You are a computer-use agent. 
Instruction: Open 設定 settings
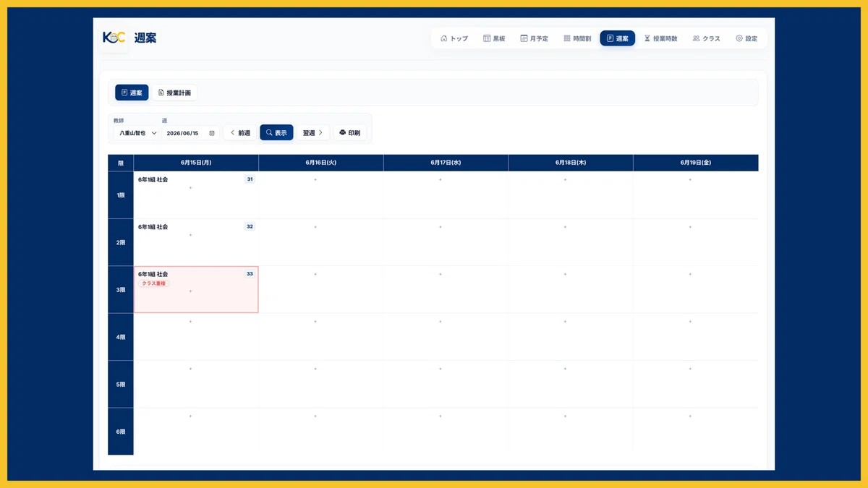pos(746,38)
